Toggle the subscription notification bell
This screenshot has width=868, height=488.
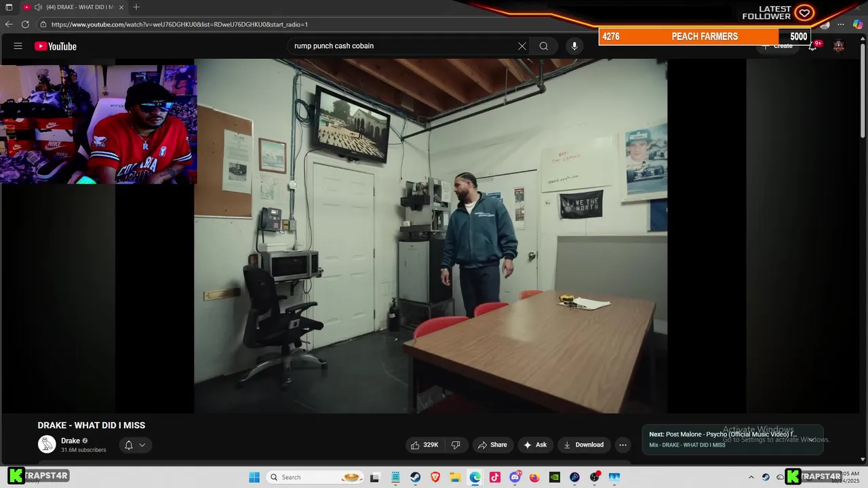pyautogui.click(x=129, y=445)
